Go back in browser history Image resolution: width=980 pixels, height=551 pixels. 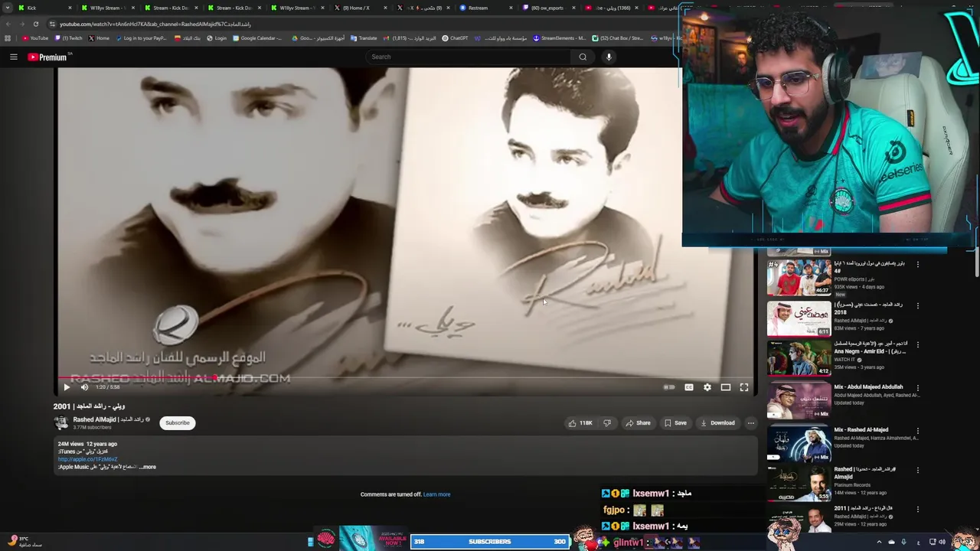8,24
